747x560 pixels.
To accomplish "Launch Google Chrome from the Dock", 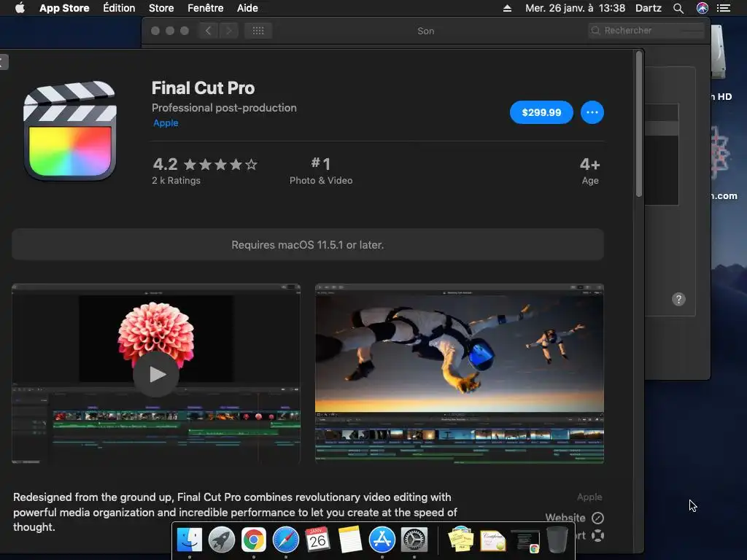I will pos(253,540).
